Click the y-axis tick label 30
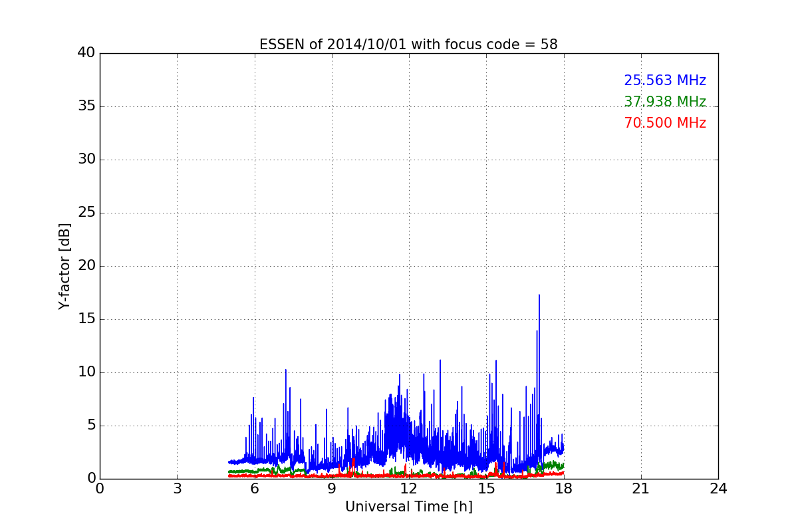Screen dimensions: 798x532 (x=86, y=160)
